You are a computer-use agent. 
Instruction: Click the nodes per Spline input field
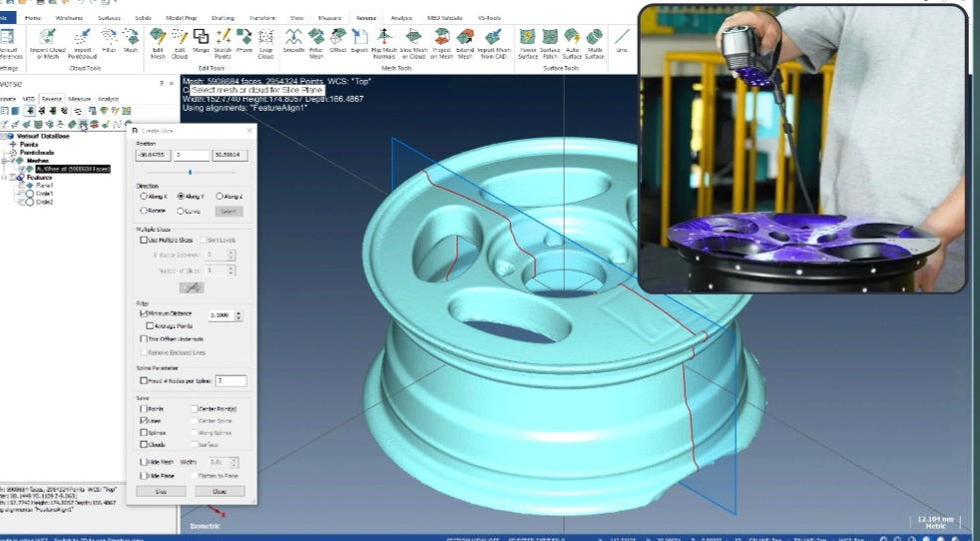coord(231,381)
